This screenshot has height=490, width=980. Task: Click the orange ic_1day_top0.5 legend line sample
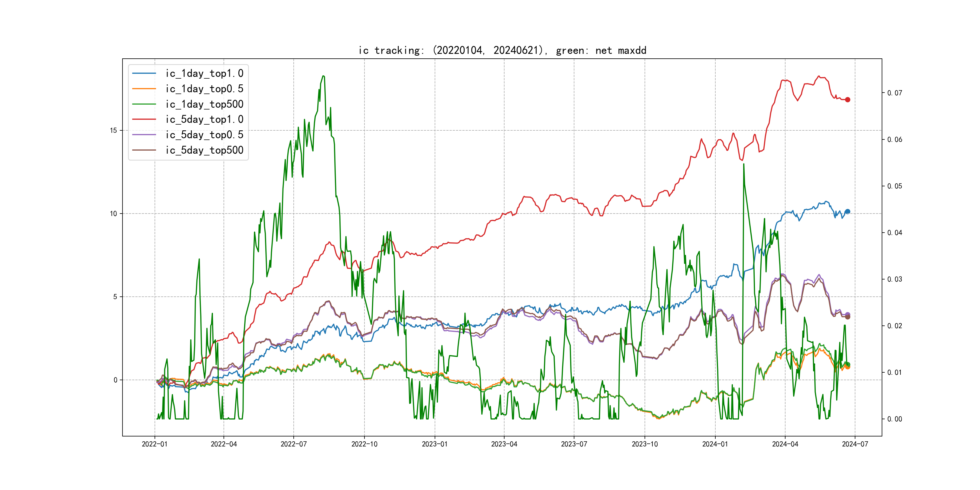(x=144, y=89)
